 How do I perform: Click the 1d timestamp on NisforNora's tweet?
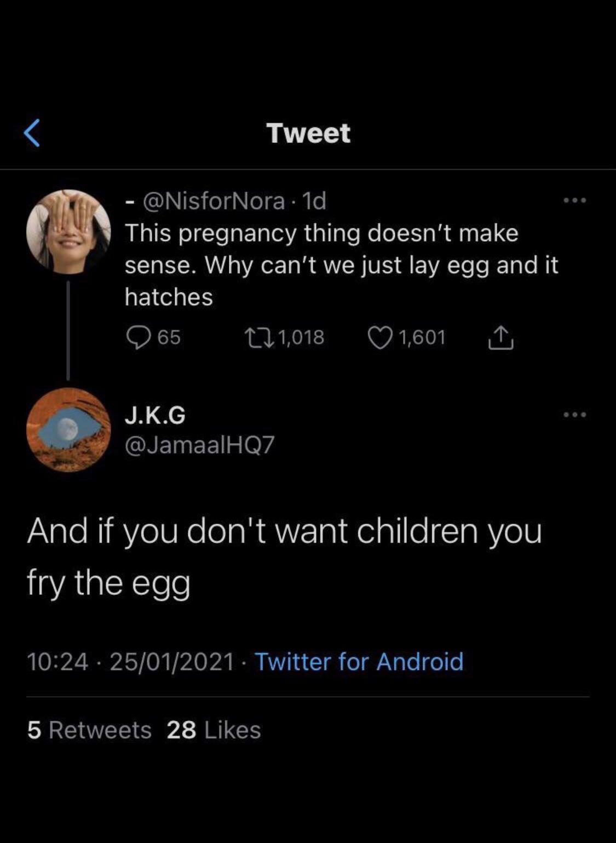point(314,201)
